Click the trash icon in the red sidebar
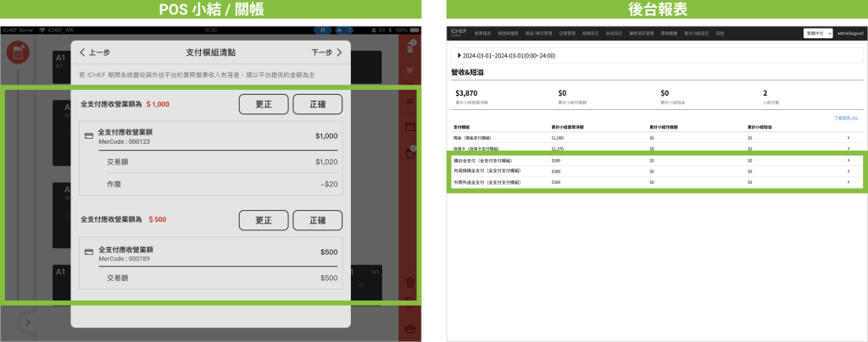The width and height of the screenshot is (868, 342). click(409, 283)
